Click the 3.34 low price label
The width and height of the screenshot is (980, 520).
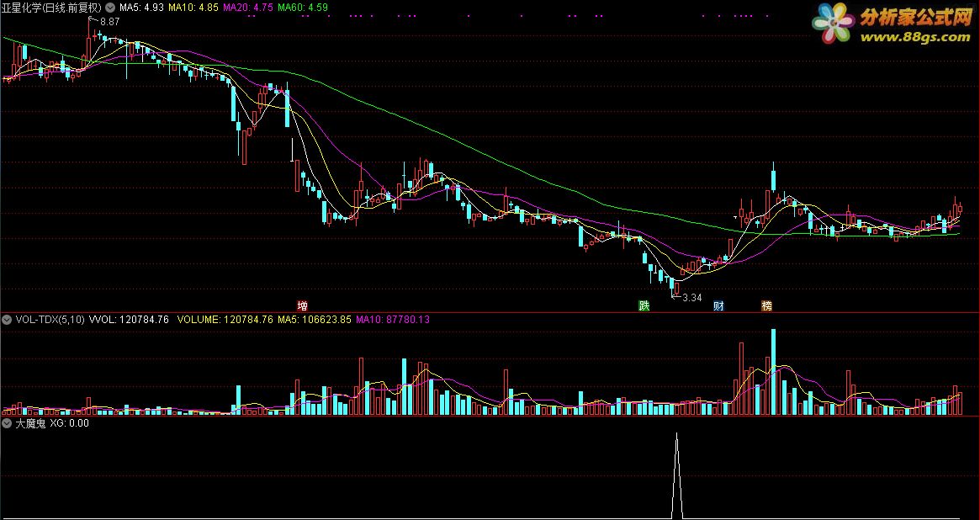coord(691,298)
